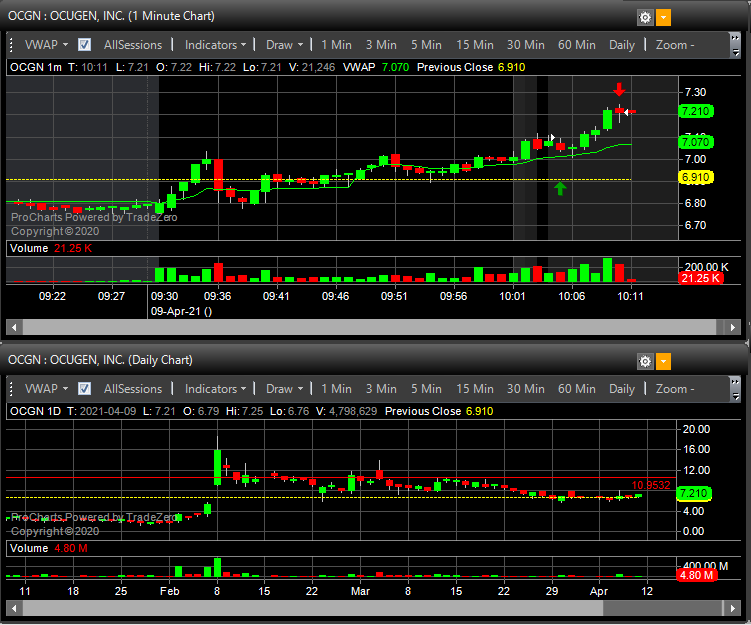Click Previous Close 6.910 in Daily Chart info bar

(439, 411)
